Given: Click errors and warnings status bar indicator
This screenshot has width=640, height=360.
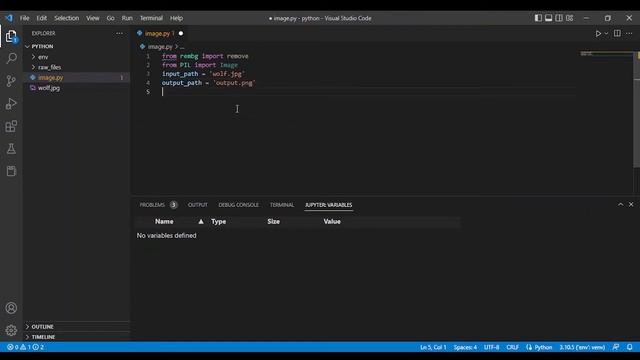Looking at the screenshot, I should point(25,347).
